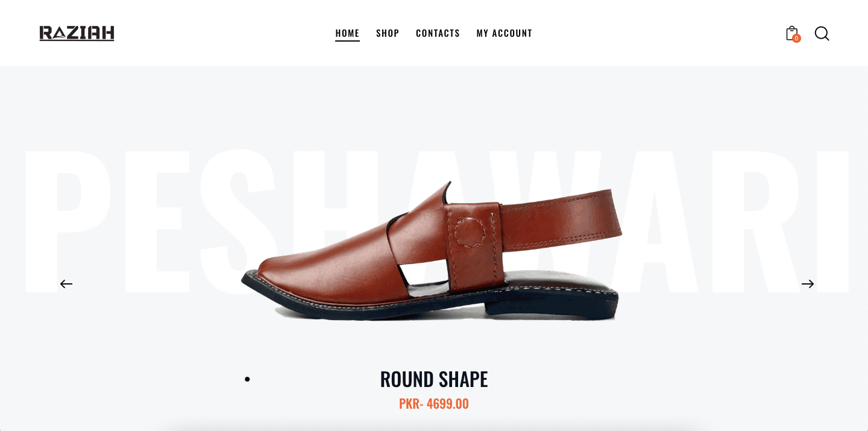The width and height of the screenshot is (868, 431).
Task: Go to previous slide with left arrow
Action: (66, 284)
